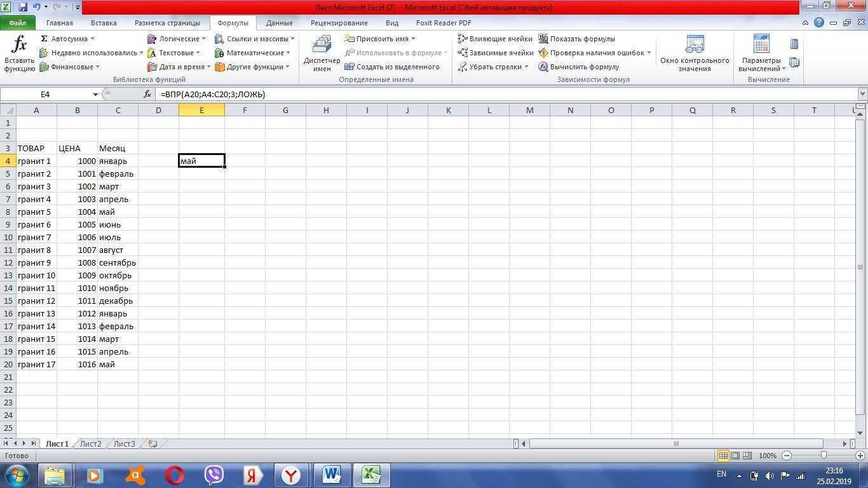This screenshot has height=488, width=868.
Task: Minimize the ribbon with the caret button
Action: coord(806,23)
